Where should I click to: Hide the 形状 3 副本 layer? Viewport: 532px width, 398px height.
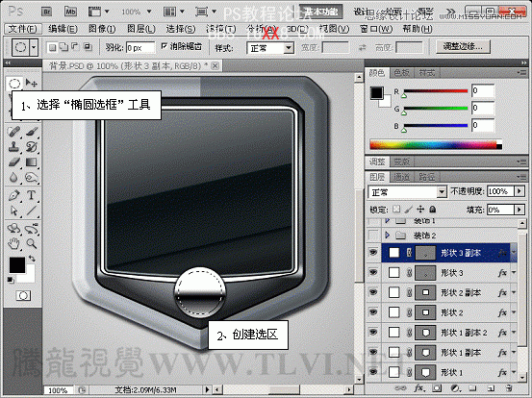(373, 253)
